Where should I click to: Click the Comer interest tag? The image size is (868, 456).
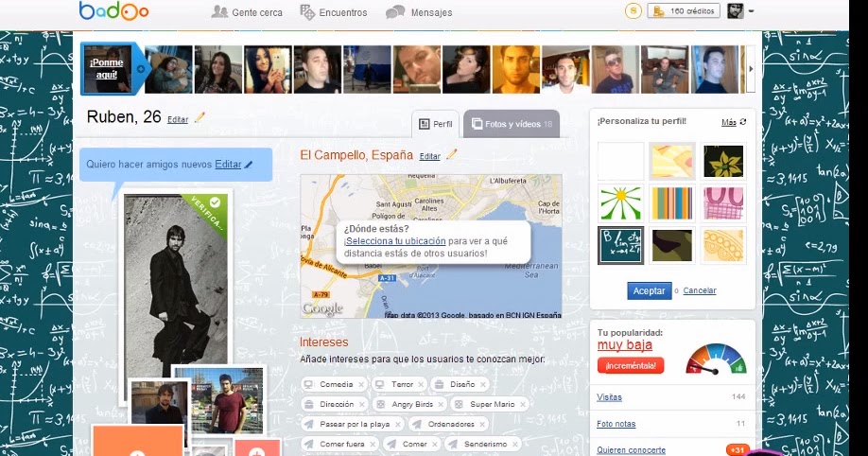click(x=414, y=445)
